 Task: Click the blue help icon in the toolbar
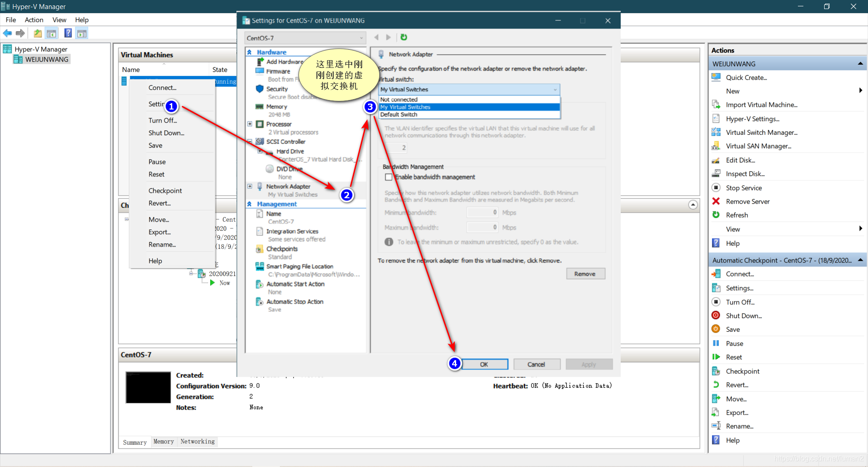[x=68, y=33]
